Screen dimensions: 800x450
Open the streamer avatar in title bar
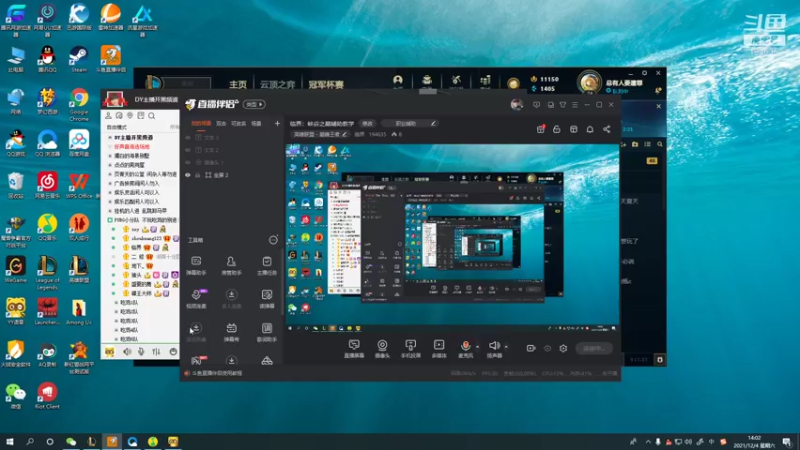click(517, 105)
